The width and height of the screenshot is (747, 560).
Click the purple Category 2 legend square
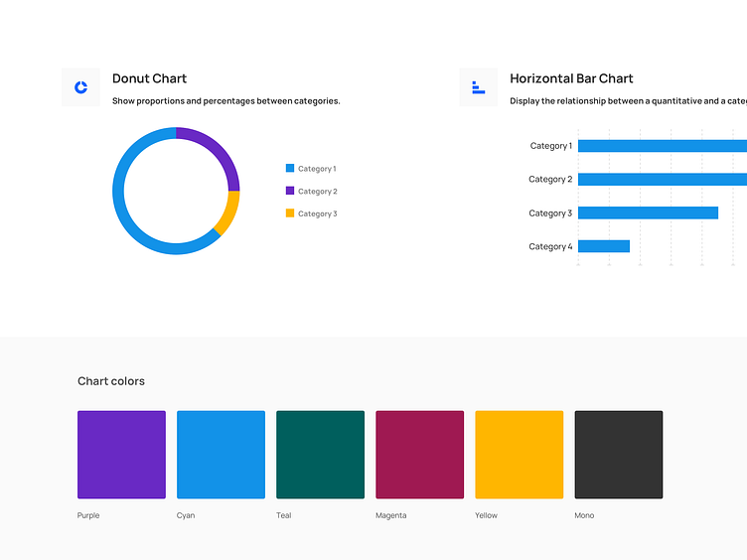(x=290, y=191)
